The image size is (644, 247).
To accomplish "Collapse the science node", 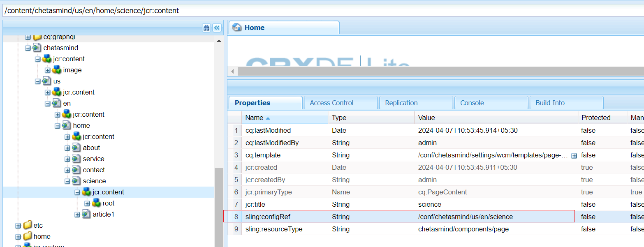I will click(x=67, y=181).
